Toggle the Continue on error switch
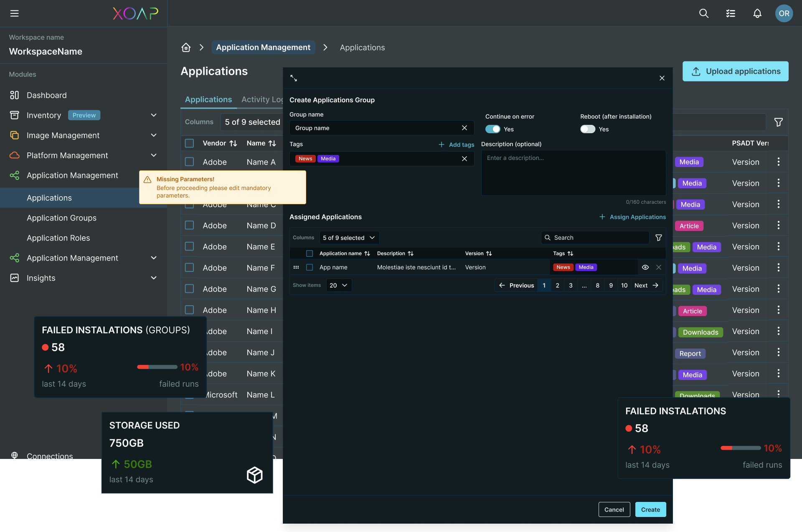The image size is (802, 532). point(493,129)
